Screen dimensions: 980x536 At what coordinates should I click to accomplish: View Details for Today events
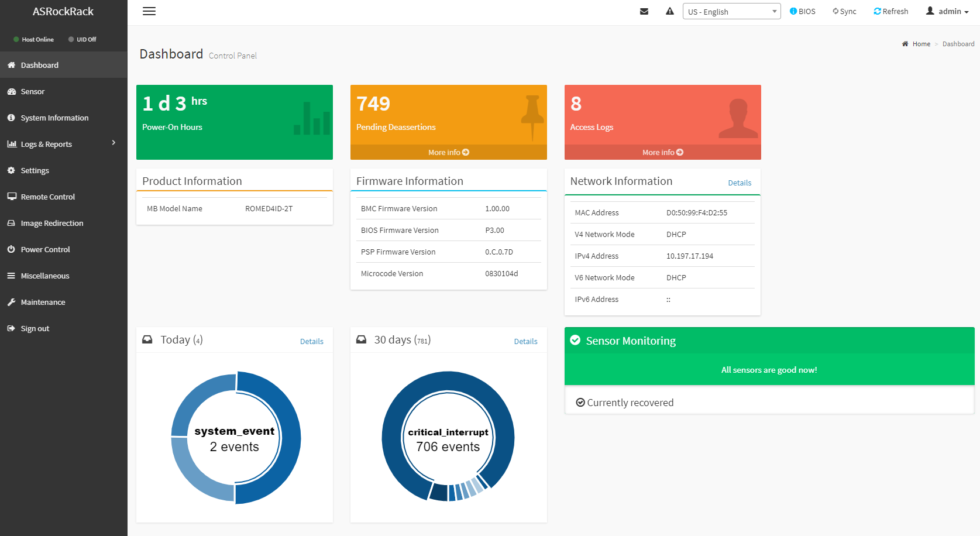[311, 341]
